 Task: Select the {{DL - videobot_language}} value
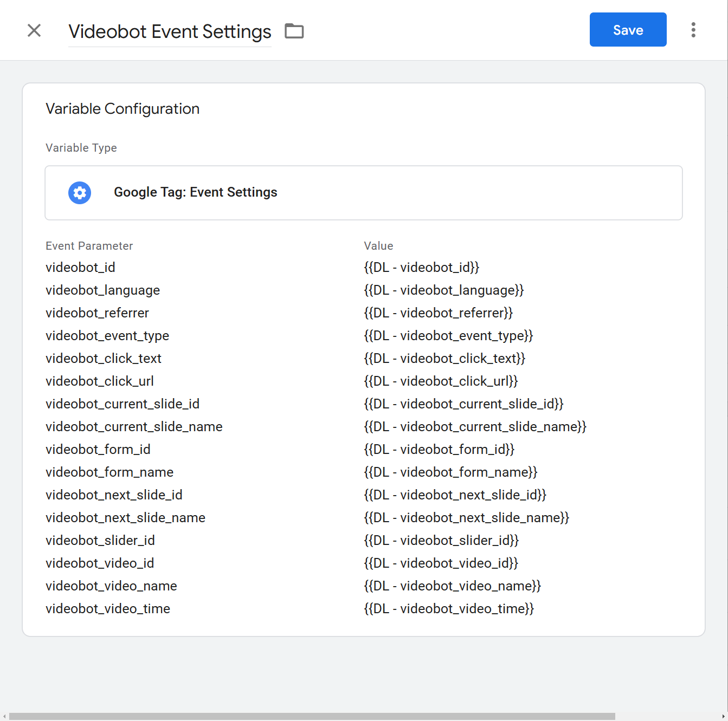443,290
